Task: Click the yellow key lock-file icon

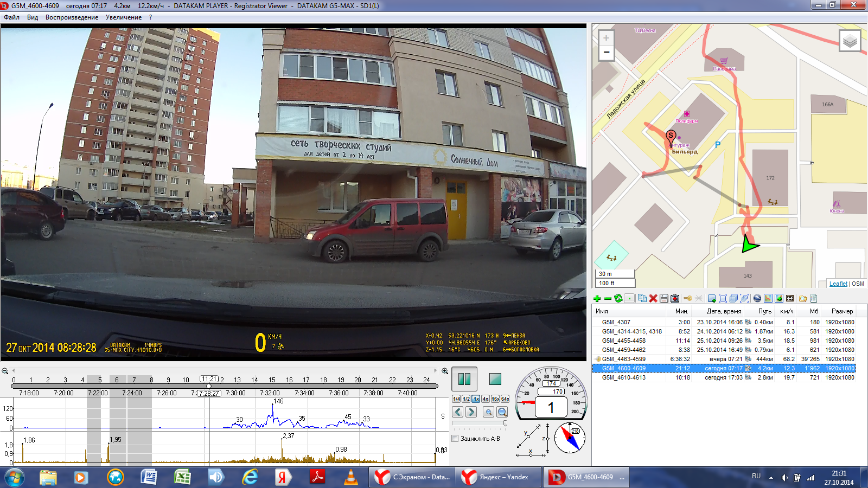Action: pyautogui.click(x=687, y=298)
